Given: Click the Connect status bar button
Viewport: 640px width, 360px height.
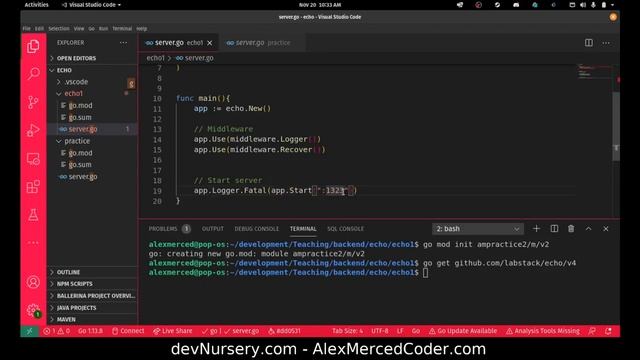Looking at the screenshot, I should 128,331.
